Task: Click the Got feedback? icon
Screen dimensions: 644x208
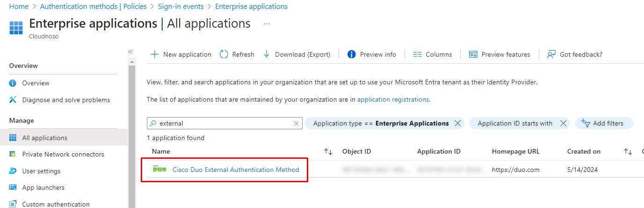Action: point(551,54)
